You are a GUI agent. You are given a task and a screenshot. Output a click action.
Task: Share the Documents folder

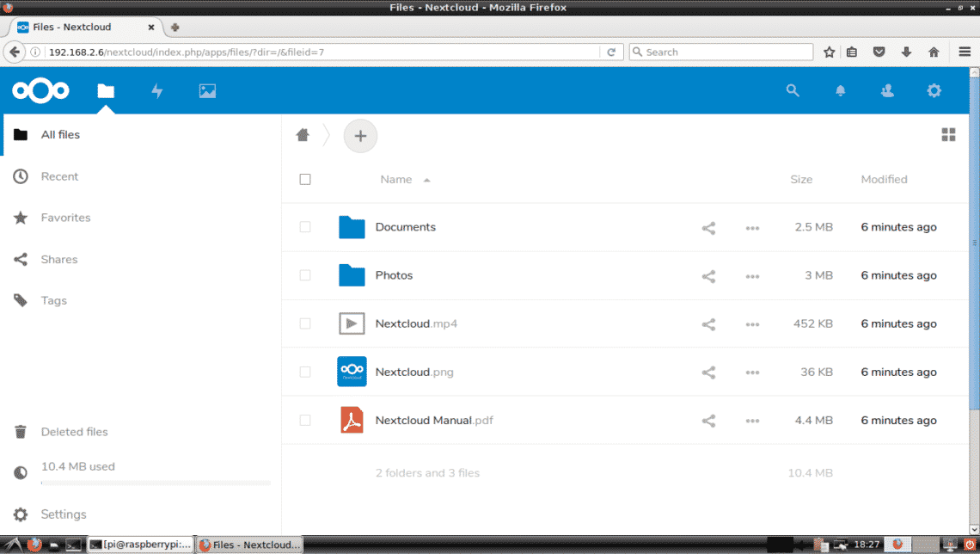click(x=708, y=228)
